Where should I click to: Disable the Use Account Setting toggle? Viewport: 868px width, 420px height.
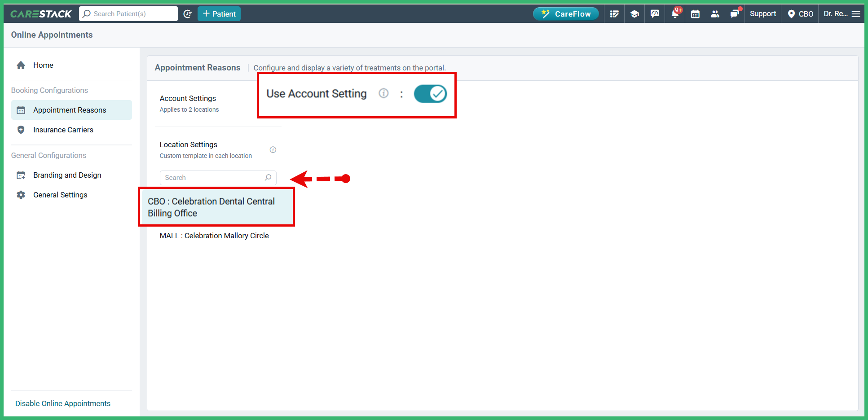tap(430, 94)
